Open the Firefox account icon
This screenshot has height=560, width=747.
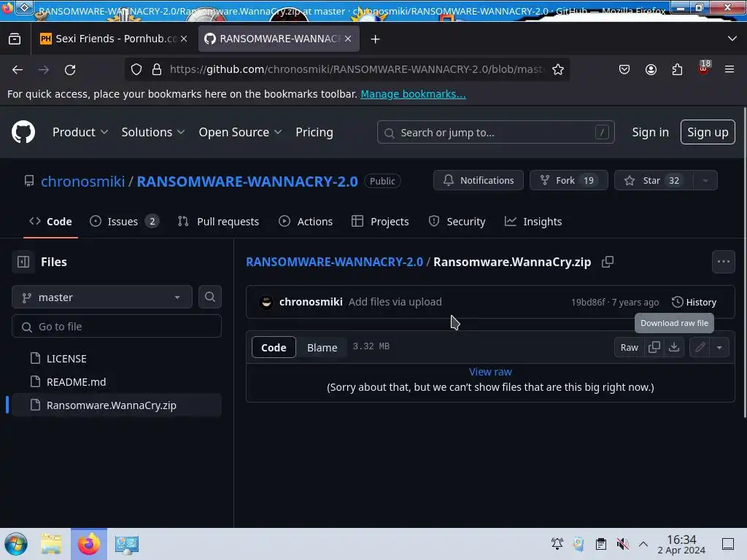click(651, 69)
